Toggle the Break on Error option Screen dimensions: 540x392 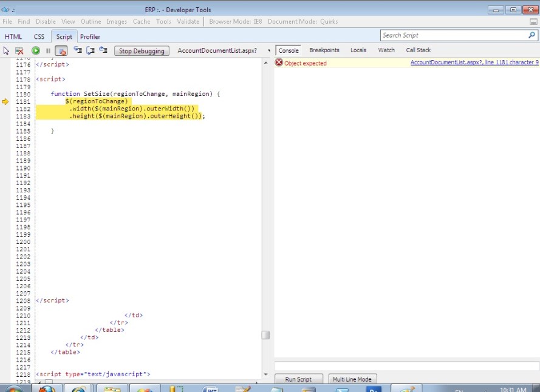(x=61, y=50)
